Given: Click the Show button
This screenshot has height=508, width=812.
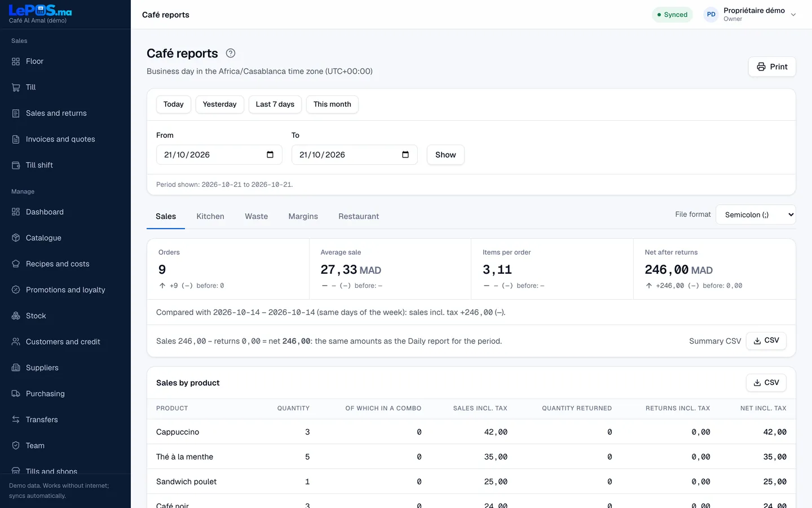Looking at the screenshot, I should [445, 155].
